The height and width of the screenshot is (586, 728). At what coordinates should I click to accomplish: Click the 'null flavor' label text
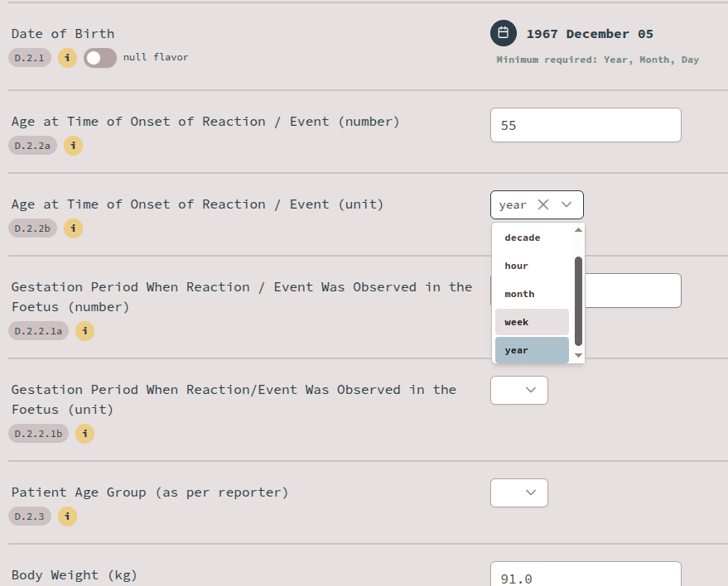click(156, 57)
